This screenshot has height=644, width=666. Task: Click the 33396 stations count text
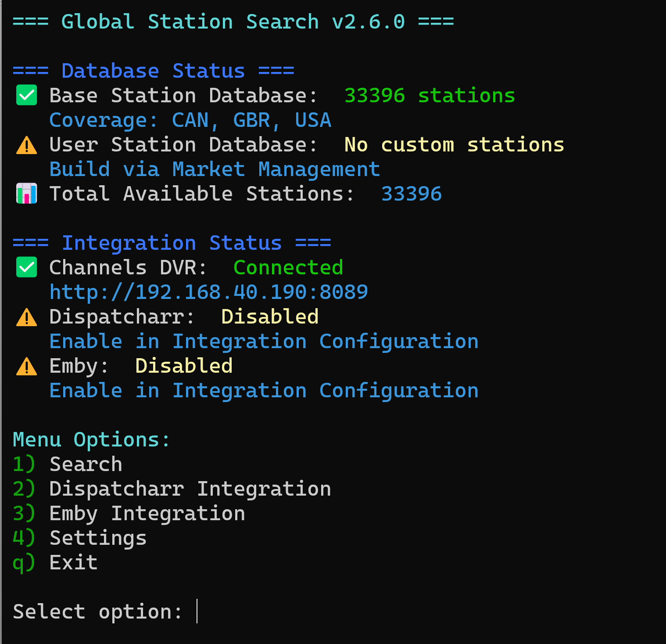pyautogui.click(x=430, y=96)
